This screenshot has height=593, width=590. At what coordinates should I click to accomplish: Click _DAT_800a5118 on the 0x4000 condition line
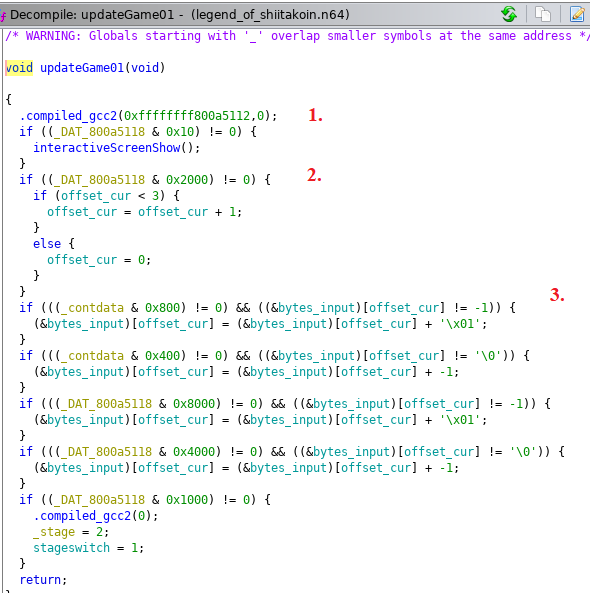pyautogui.click(x=106, y=452)
